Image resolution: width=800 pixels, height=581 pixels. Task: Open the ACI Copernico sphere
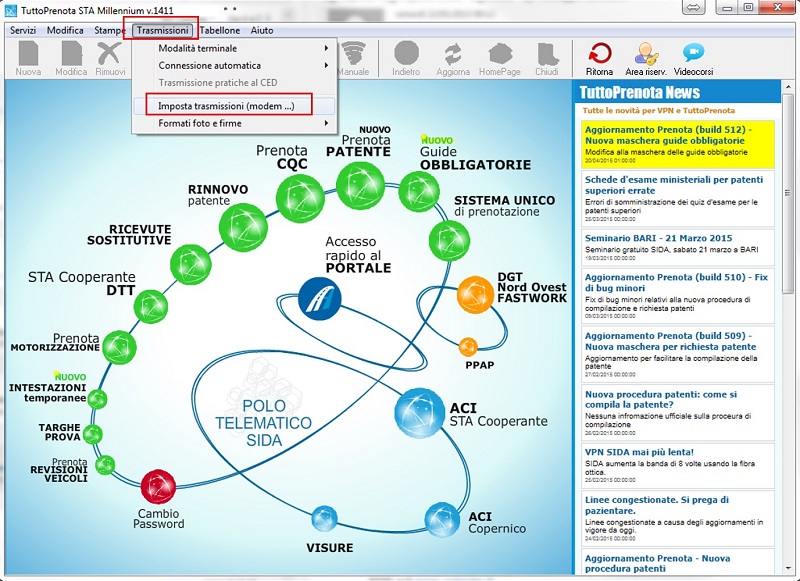[x=443, y=519]
